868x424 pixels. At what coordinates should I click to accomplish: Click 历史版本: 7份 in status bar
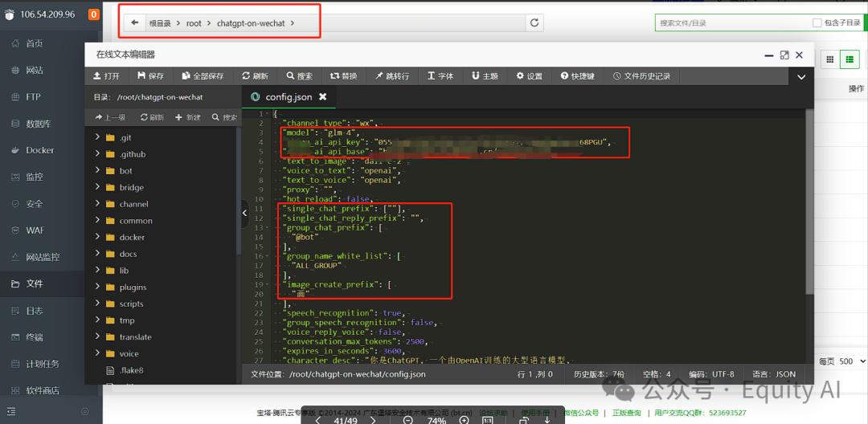(x=599, y=374)
